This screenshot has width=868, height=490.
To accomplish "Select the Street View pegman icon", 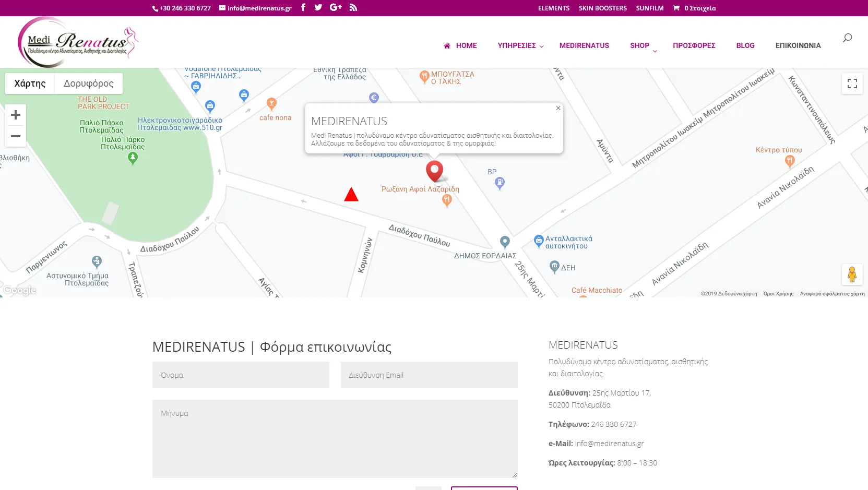I will [x=852, y=274].
